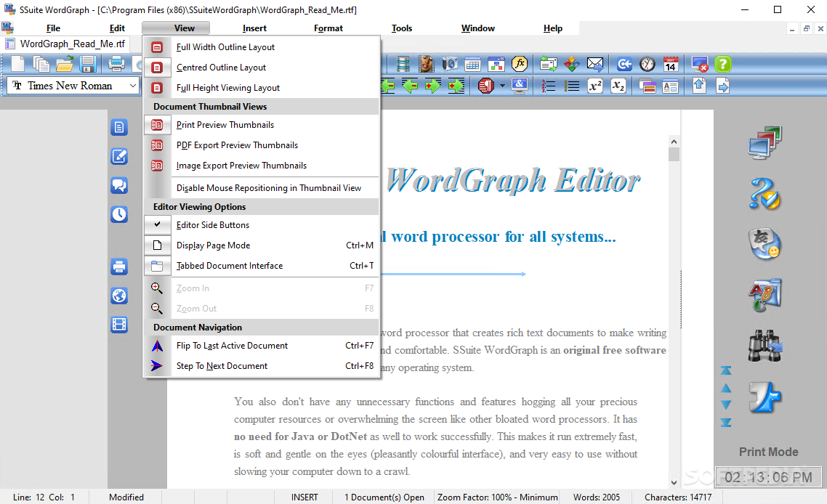Click the binoculars find icon in right panel
The height and width of the screenshot is (504, 827).
(x=765, y=345)
